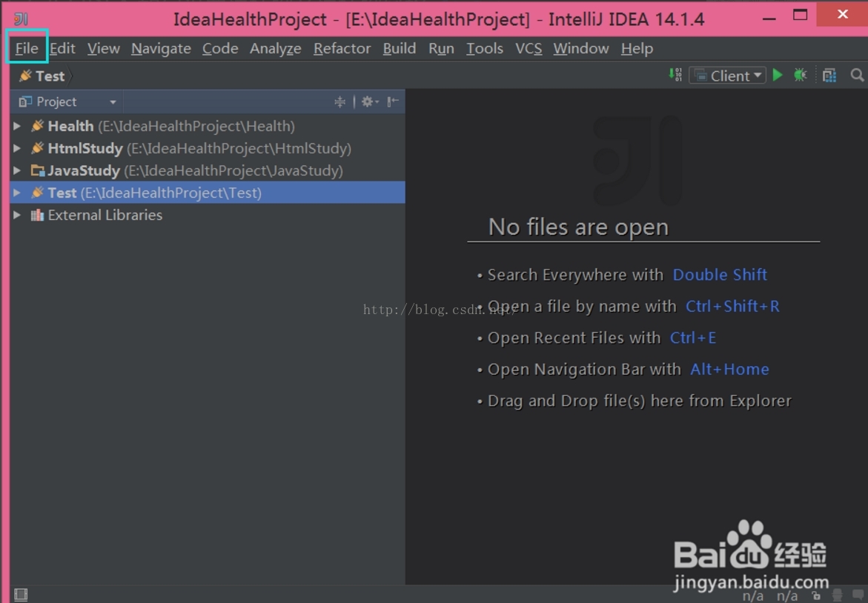
Task: Click the Double Shift shortcut hint
Action: coord(720,275)
